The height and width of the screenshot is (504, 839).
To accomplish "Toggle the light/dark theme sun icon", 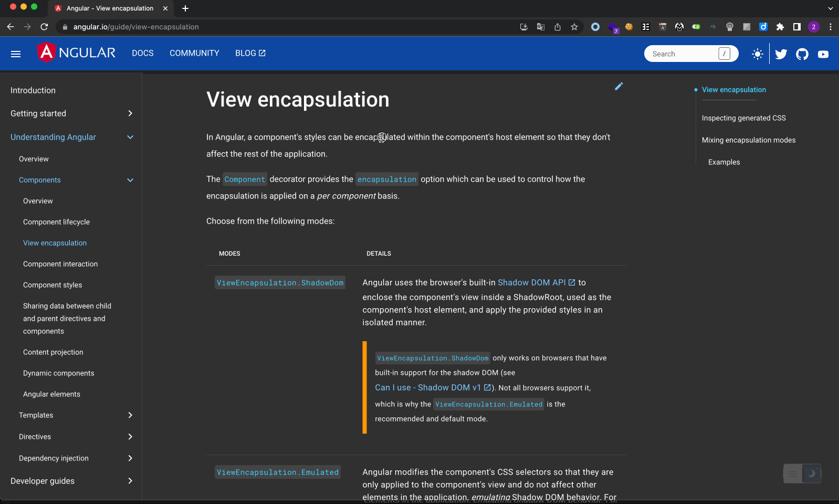I will click(757, 54).
